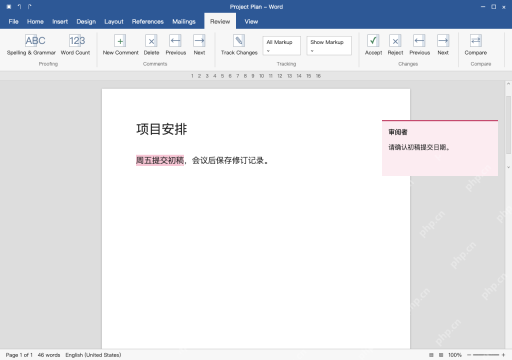The image size is (512, 360).
Task: Jump to Previous change in Changes group
Action: pos(420,45)
